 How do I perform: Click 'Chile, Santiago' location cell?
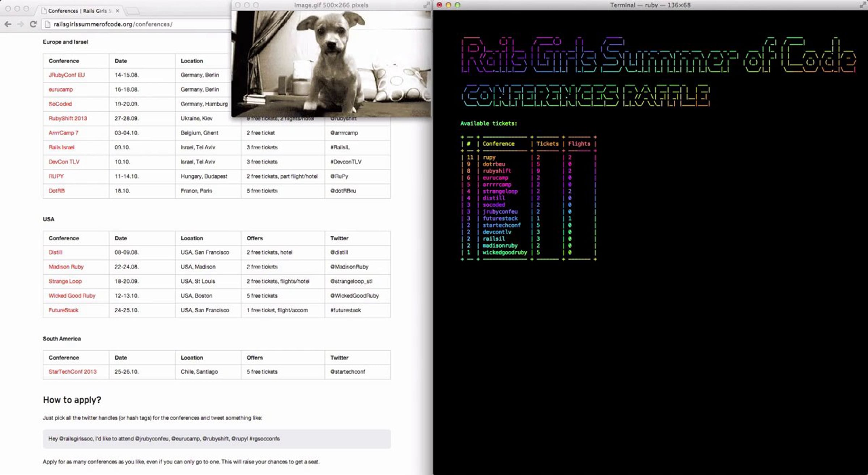point(208,372)
